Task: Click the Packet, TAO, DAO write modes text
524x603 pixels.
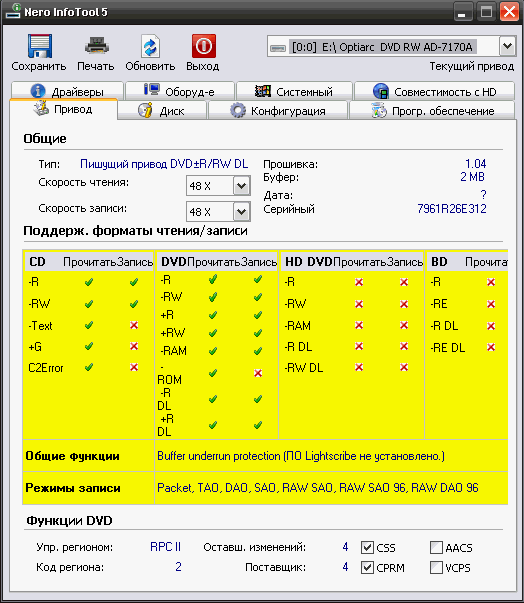Action: 318,488
